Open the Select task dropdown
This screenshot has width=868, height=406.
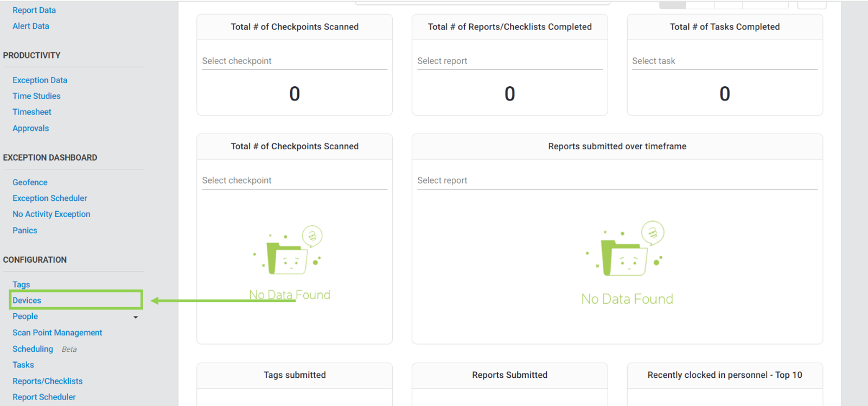coord(724,61)
